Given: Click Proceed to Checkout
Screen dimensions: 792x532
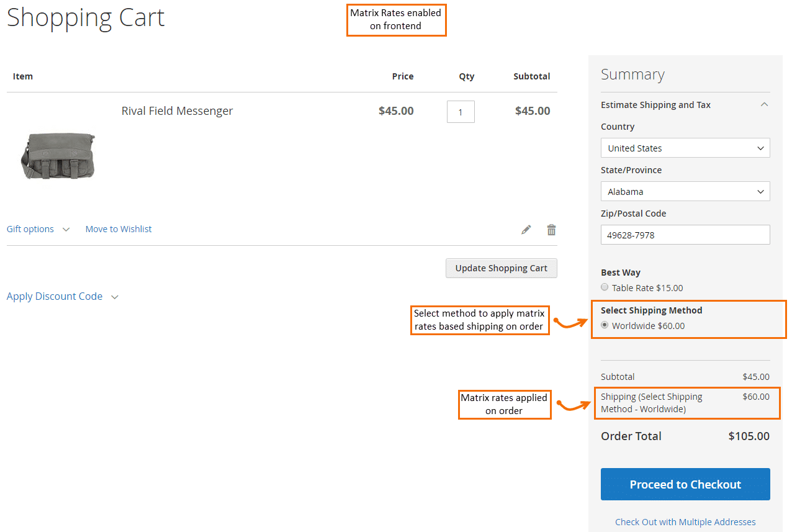Looking at the screenshot, I should click(685, 484).
